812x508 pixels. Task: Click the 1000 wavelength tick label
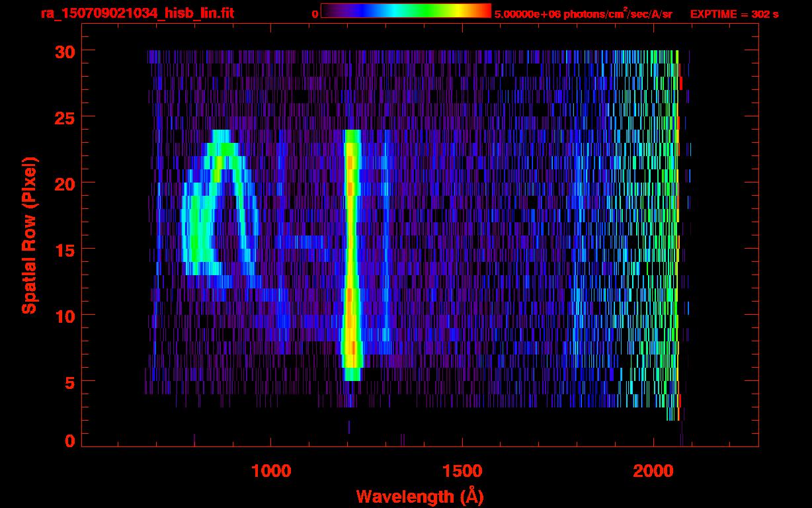[271, 471]
